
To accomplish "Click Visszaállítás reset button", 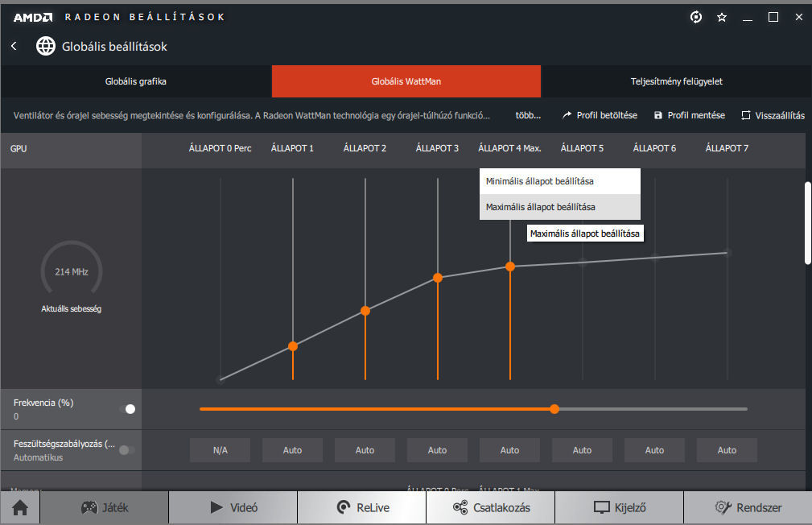I will 773,115.
